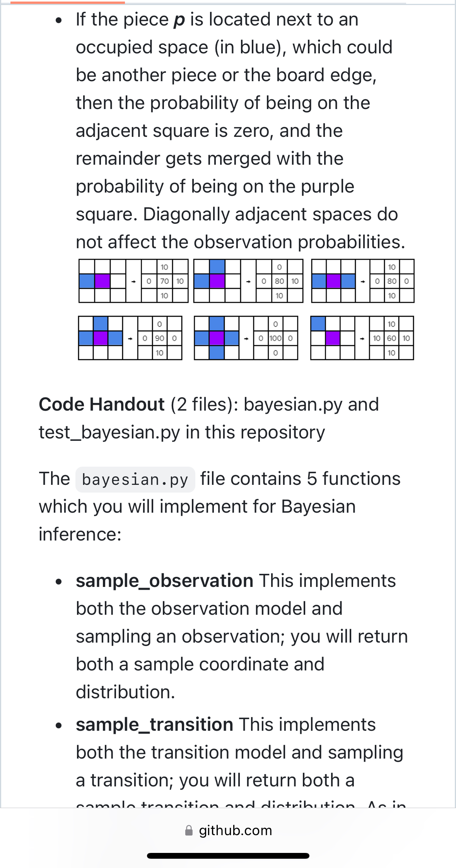Click the grid diagram showing 100 probability
Screen dimensions: 456x868
pos(246,338)
